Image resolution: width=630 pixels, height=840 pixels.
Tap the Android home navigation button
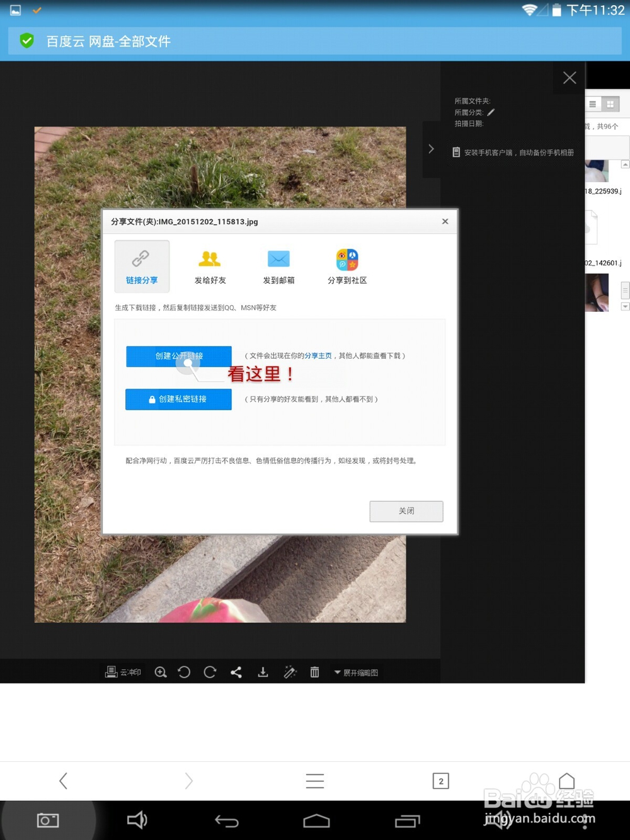pos(316,820)
